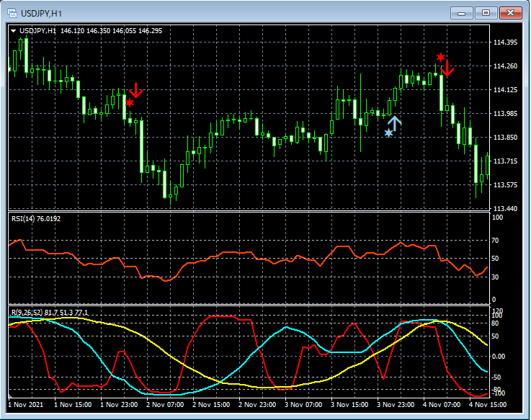Click the red star at the chart's highest peak
The height and width of the screenshot is (420, 531).
440,57
